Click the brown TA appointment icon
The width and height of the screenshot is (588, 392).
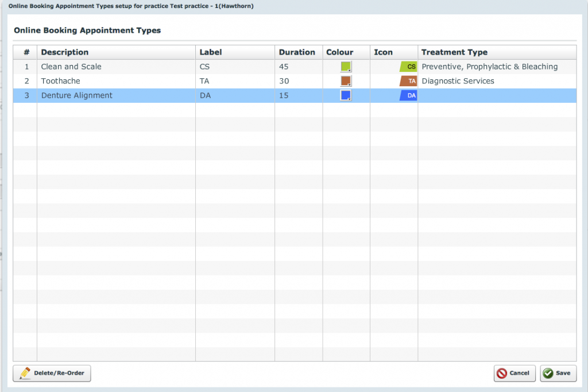(x=408, y=80)
